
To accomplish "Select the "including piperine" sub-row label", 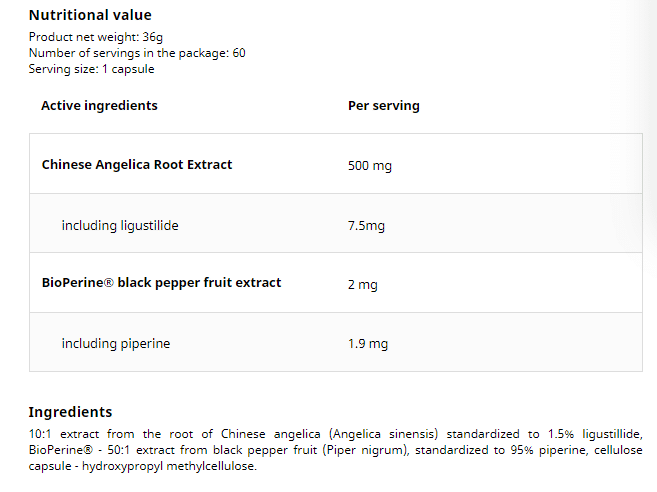I will click(x=116, y=343).
